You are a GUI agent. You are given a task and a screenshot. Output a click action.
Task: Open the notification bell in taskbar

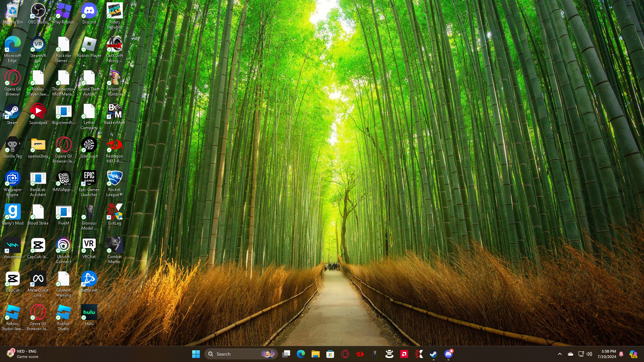621,354
